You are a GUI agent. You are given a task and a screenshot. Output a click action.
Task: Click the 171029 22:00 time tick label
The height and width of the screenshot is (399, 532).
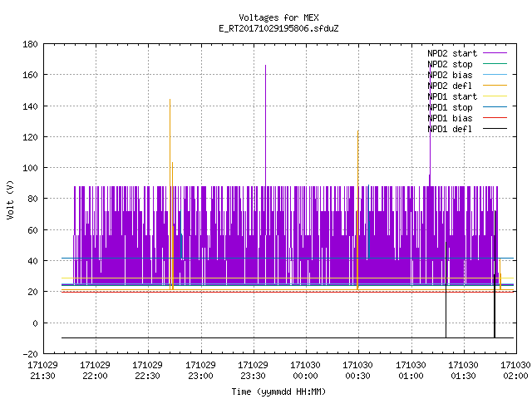(x=96, y=371)
